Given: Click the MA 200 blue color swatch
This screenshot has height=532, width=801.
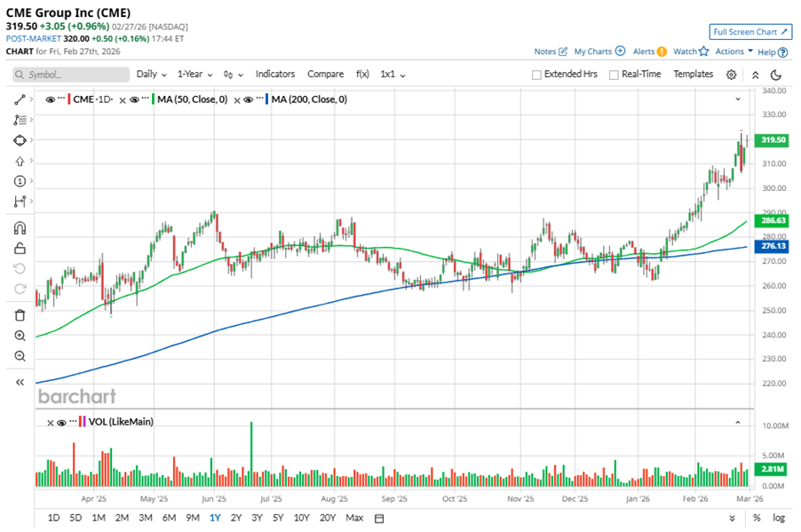Looking at the screenshot, I should [266, 99].
